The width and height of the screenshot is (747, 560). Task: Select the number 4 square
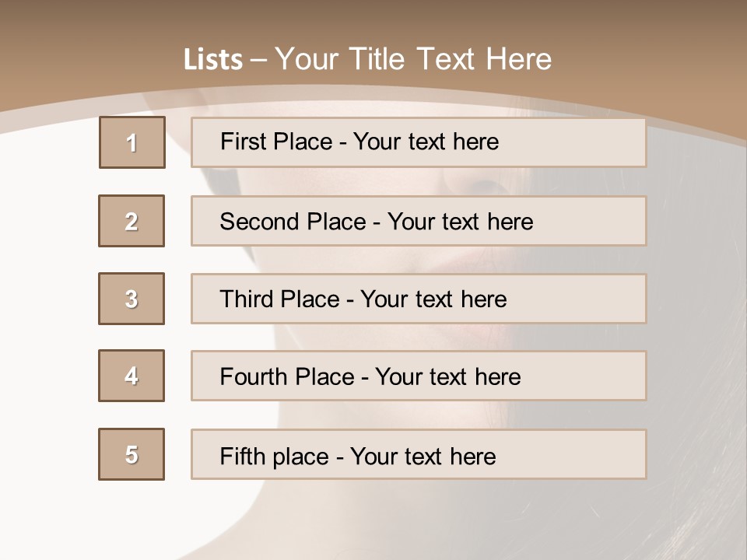click(x=132, y=376)
